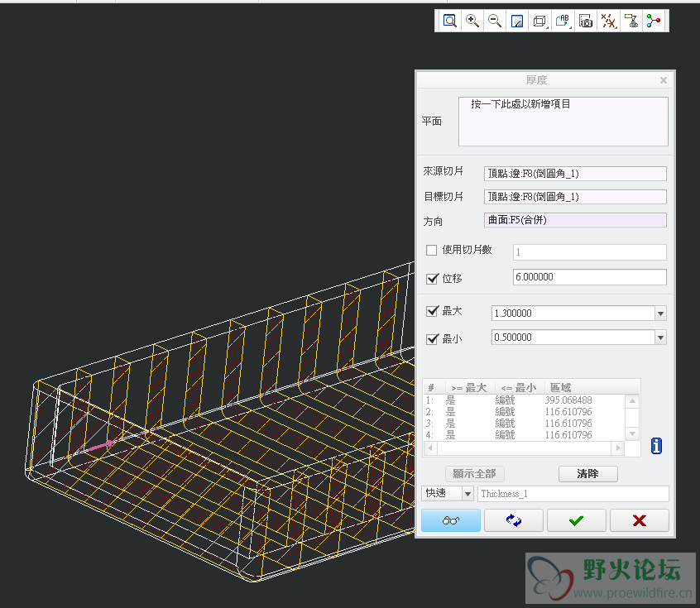This screenshot has height=608, width=700.
Task: Click the blue repeat arrows button
Action: (x=513, y=520)
